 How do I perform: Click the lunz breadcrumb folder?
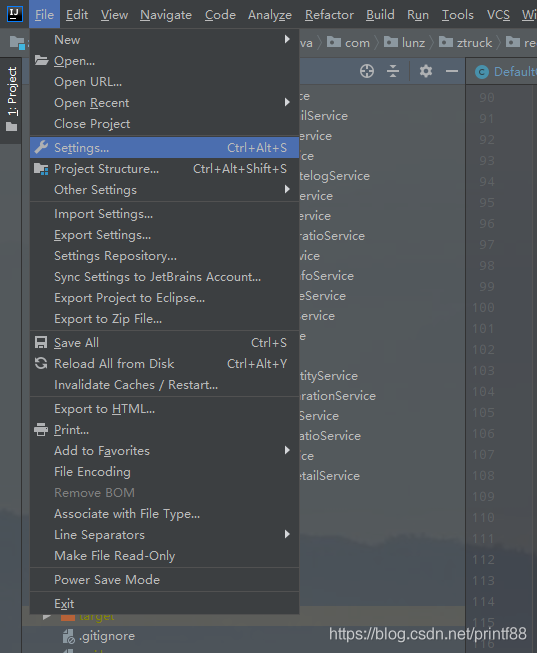[x=405, y=42]
